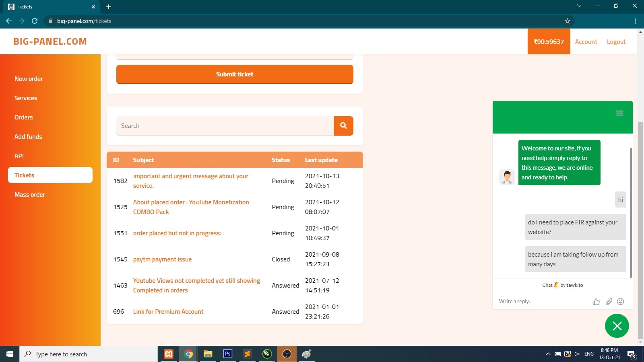Open Chrome browser menu dots
This screenshot has height=362, width=644.
tap(635, 21)
